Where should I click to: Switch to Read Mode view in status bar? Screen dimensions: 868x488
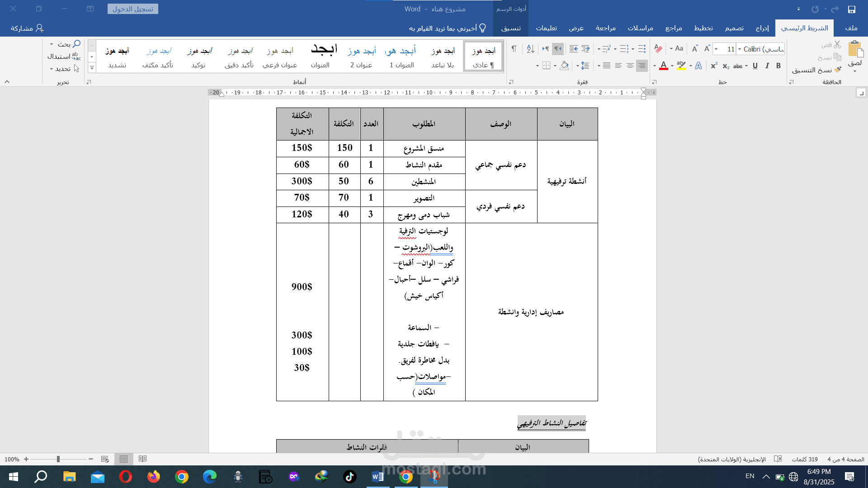[143, 459]
